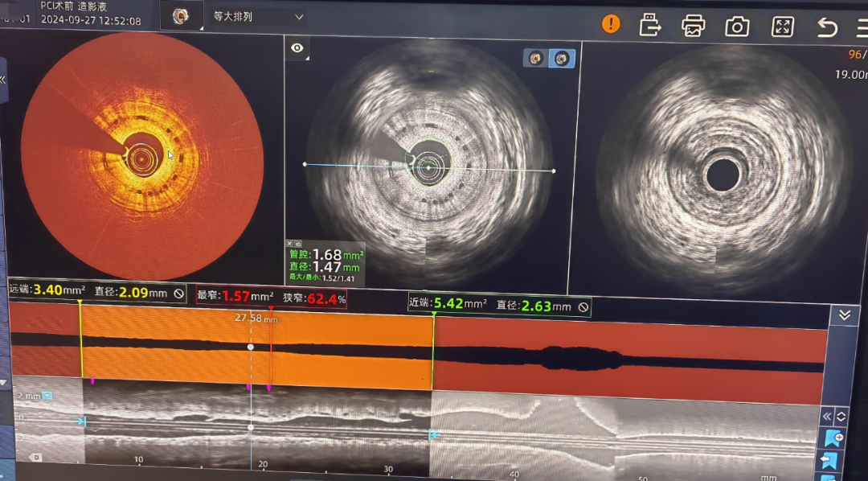868x481 pixels.
Task: Toggle the eye visibility icon on cross-section
Action: pyautogui.click(x=297, y=48)
